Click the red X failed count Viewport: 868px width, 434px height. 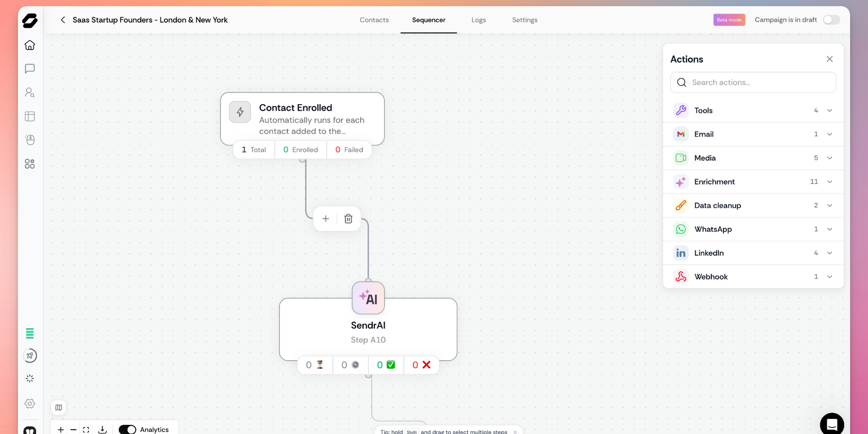pos(422,365)
